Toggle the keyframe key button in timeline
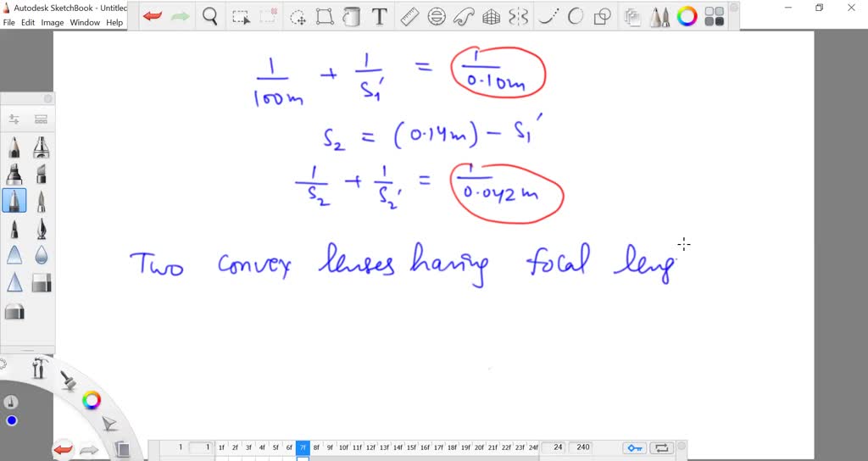This screenshot has width=868, height=461. (x=635, y=447)
